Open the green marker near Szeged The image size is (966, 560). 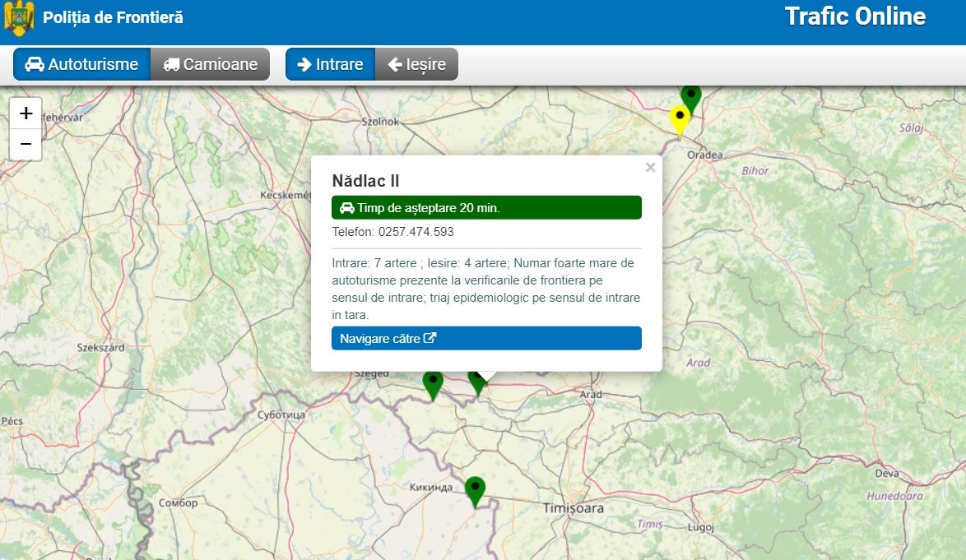coord(433,383)
